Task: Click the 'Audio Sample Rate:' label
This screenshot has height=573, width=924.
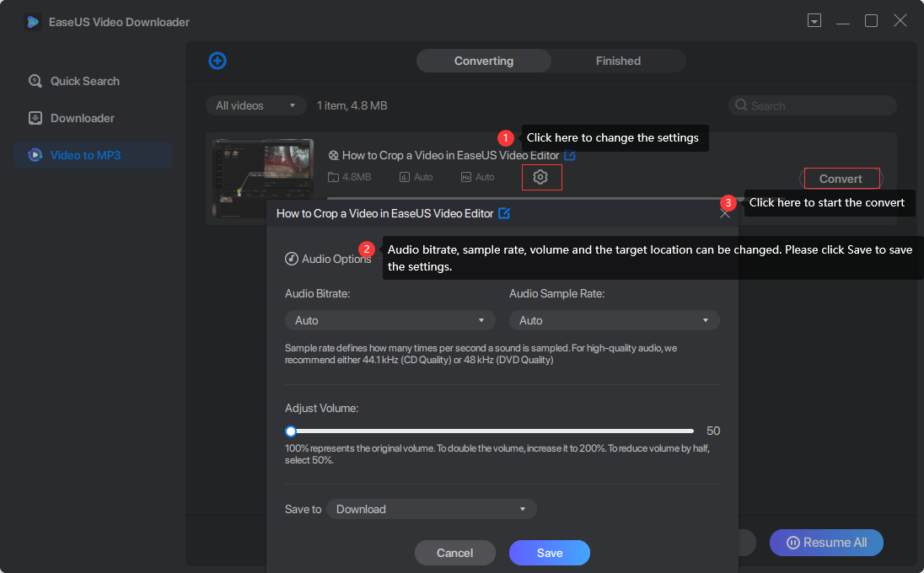Action: pyautogui.click(x=557, y=294)
